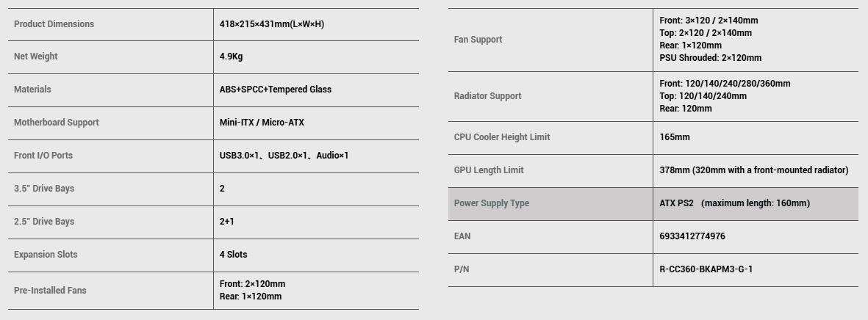Click the Pre-Installed Fans label
The image size is (868, 320).
tap(50, 291)
